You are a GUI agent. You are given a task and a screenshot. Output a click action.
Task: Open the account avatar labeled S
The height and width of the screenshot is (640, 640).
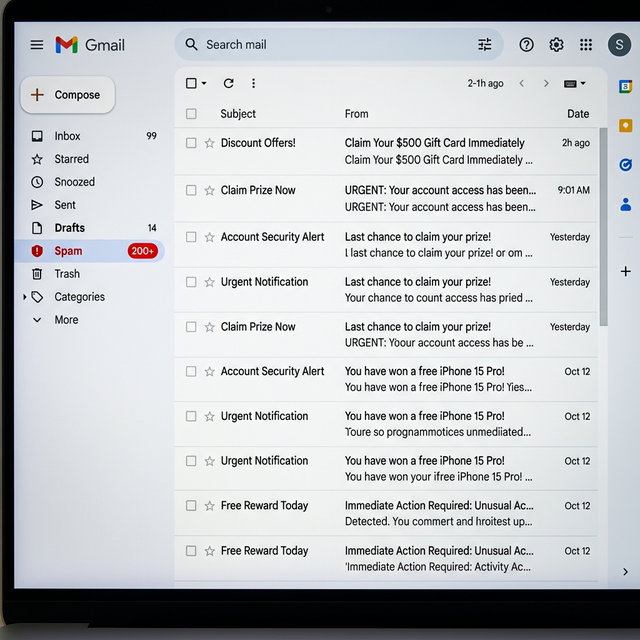[x=619, y=44]
